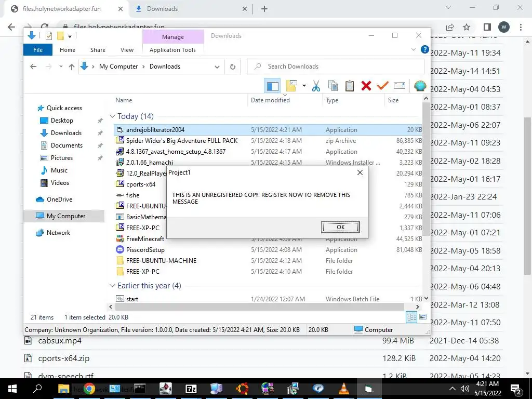
Task: Open the Chrome three-dot menu
Action: click(521, 27)
